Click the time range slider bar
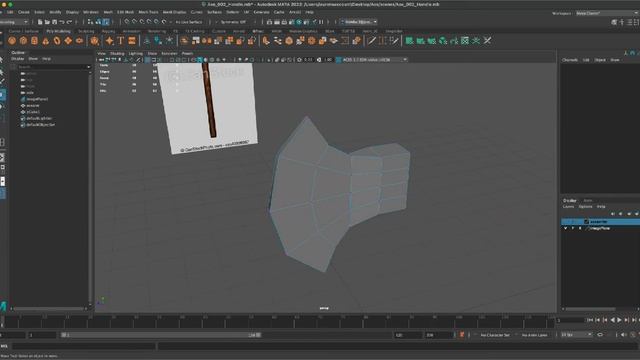This screenshot has width=640, height=360. click(x=161, y=335)
